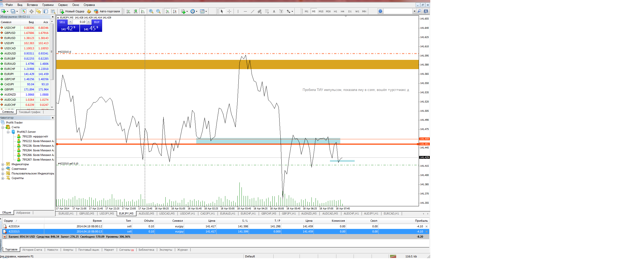Image resolution: width=644 pixels, height=279 pixels.
Task: Select the Fibonacci retracement tool
Action: point(267,11)
